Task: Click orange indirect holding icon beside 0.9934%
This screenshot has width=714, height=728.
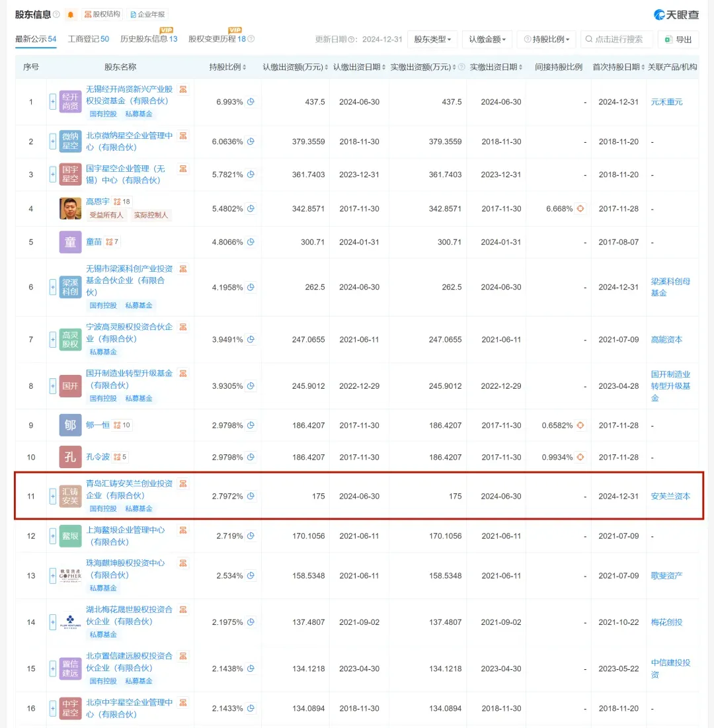Action: coord(580,457)
